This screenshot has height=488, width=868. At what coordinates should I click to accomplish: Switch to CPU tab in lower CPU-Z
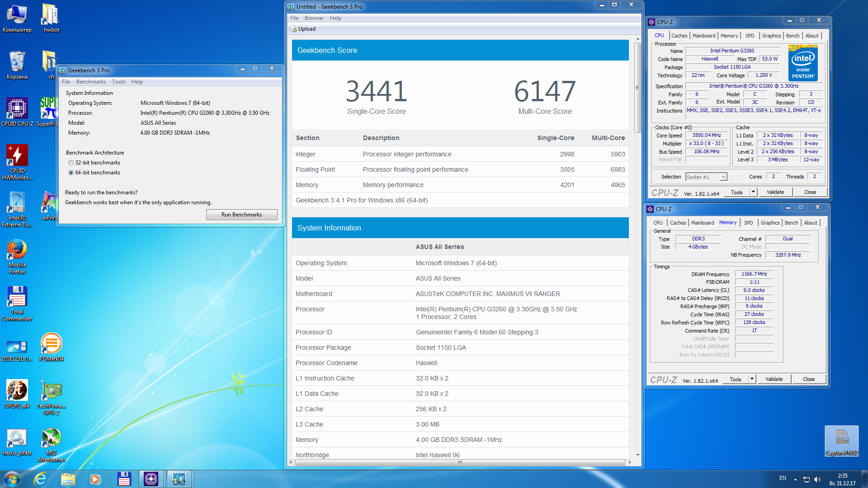pos(658,223)
